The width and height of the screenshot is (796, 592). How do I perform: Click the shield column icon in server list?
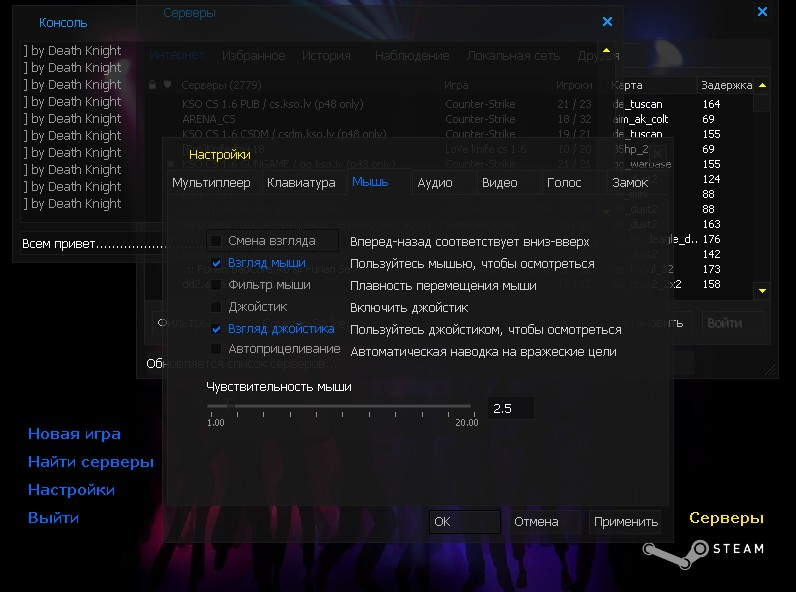(x=167, y=85)
